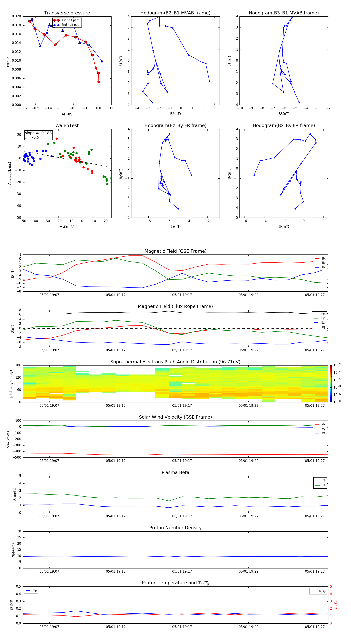351x644 pixels.
Task: Click the "B3(nT)" x-axis label
Action: [284, 114]
